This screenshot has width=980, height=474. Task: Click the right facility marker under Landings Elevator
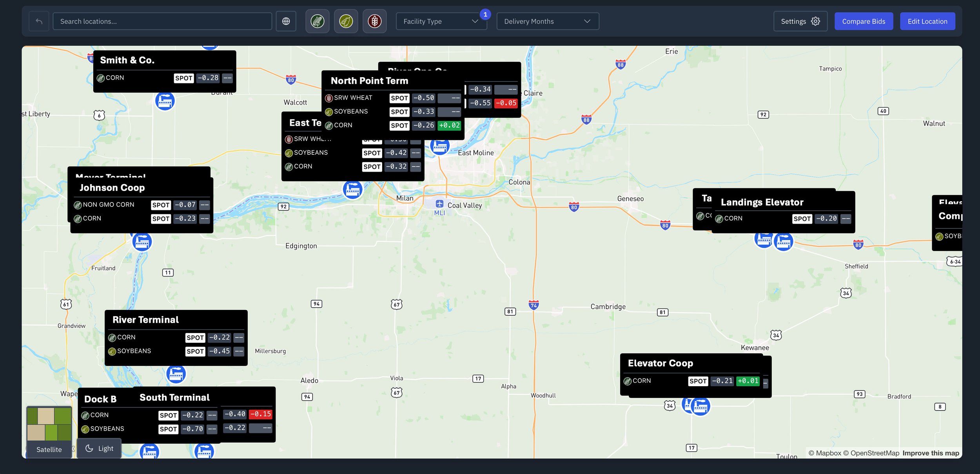(x=784, y=242)
